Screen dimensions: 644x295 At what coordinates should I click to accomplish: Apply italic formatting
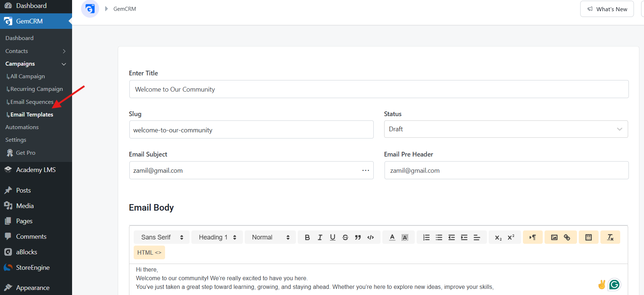(x=320, y=237)
